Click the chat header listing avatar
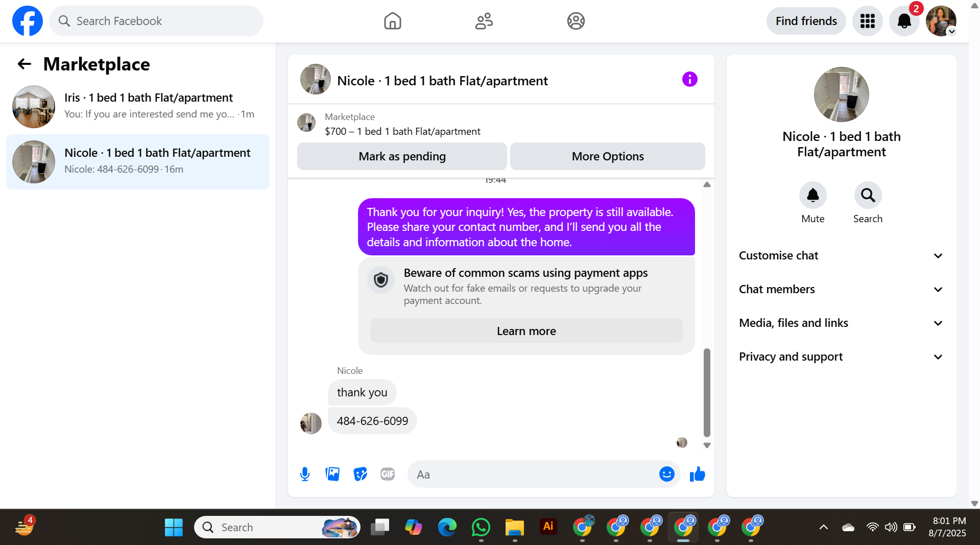Screen dimensions: 980x545 (315, 79)
